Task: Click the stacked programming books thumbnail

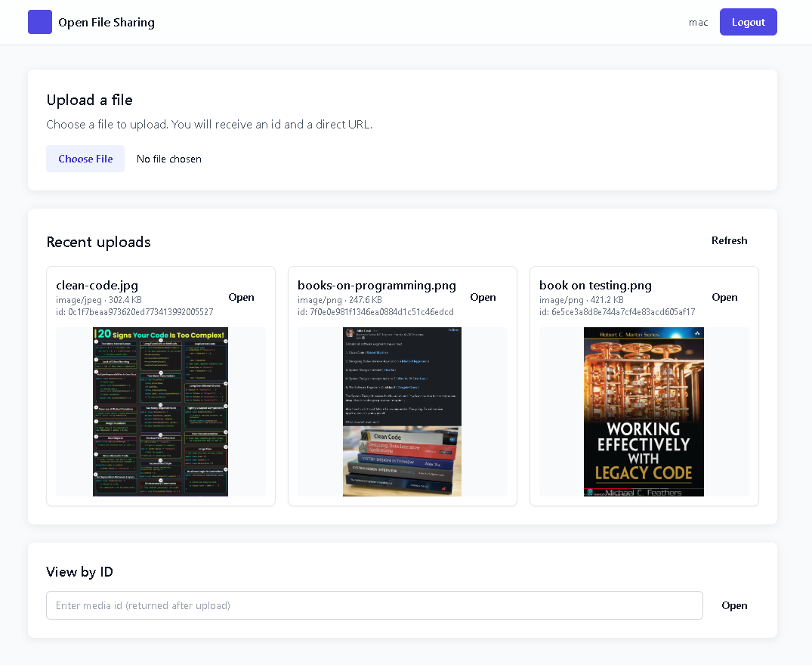Action: [402, 412]
